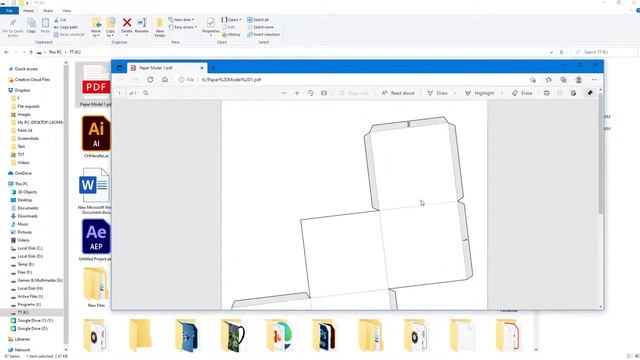The width and height of the screenshot is (640, 360).
Task: Click the PDF zoom in plus icon
Action: 297,93
